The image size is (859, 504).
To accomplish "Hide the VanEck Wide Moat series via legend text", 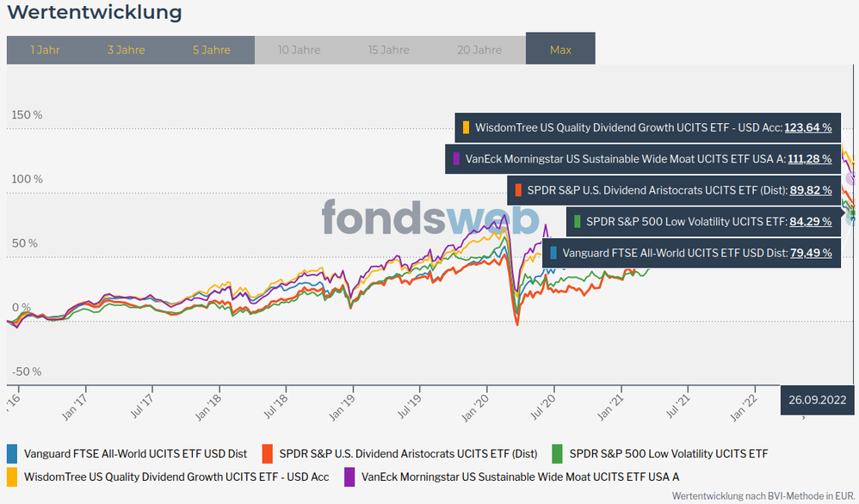I will coord(521,476).
